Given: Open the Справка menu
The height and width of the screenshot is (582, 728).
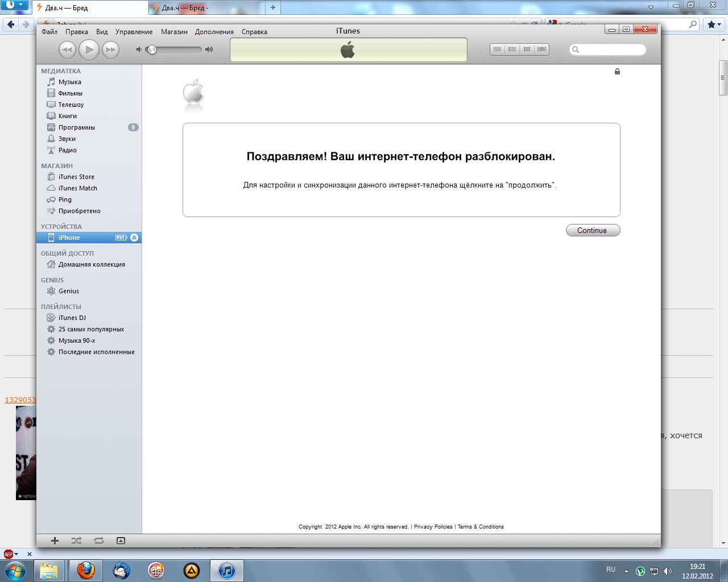Looking at the screenshot, I should (254, 32).
